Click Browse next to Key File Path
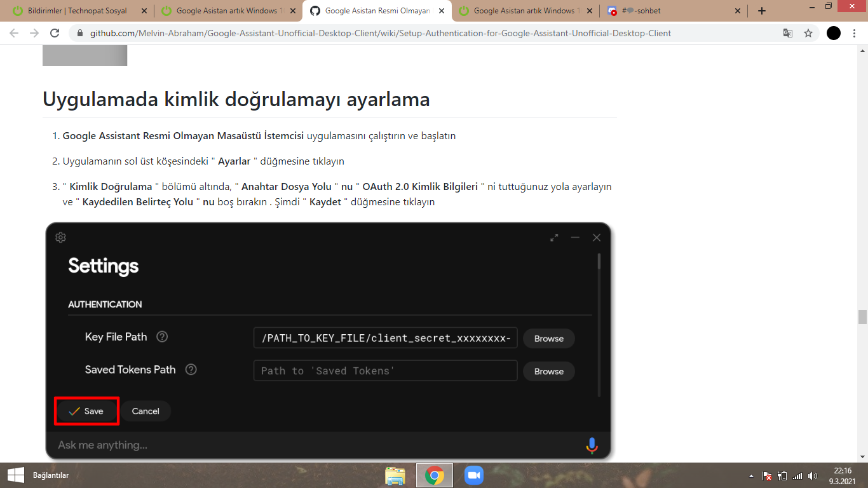 pos(549,339)
